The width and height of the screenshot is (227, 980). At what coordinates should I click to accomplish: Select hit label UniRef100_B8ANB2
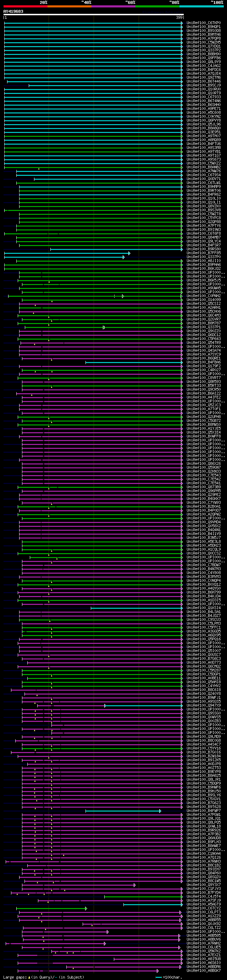[203, 167]
